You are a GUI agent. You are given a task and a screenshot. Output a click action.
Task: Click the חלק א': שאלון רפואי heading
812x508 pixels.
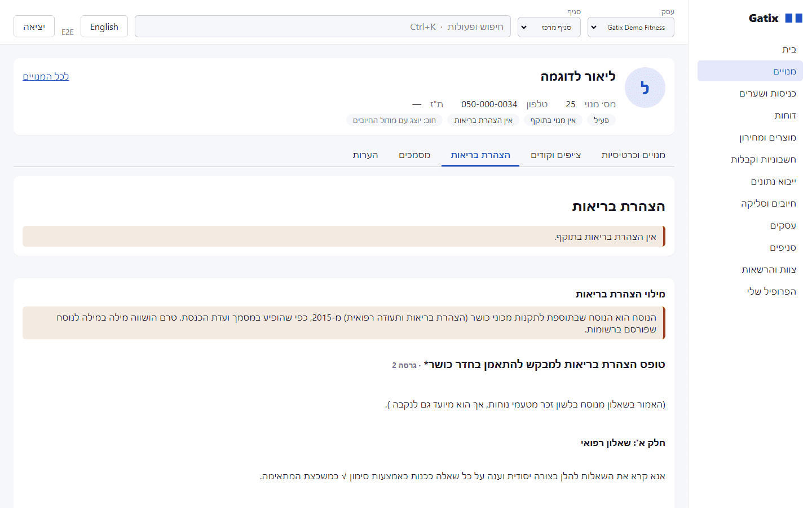pyautogui.click(x=623, y=443)
